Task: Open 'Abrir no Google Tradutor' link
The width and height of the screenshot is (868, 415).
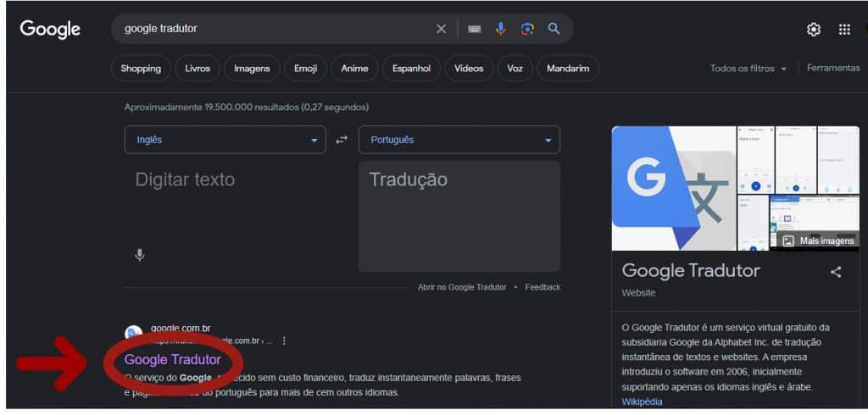Action: [x=462, y=287]
